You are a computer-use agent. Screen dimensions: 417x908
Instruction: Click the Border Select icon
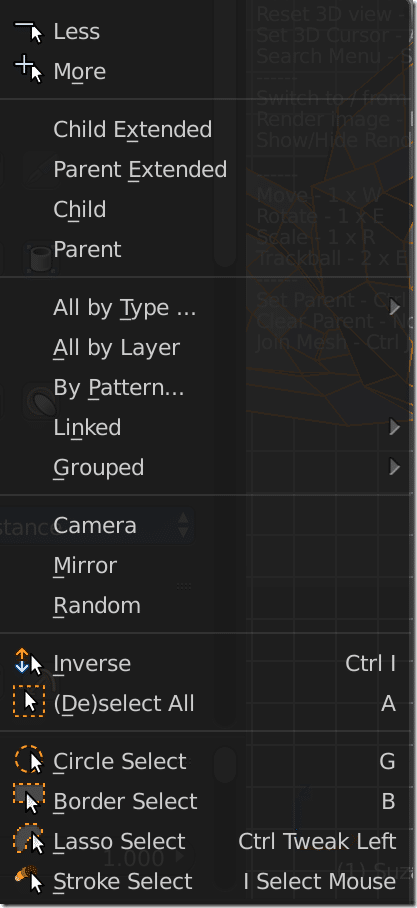coord(28,800)
